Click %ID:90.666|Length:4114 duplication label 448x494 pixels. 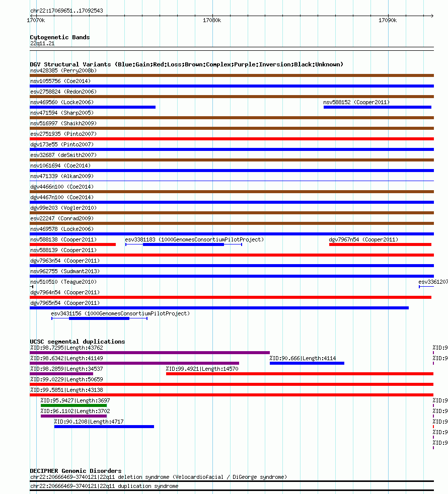click(303, 358)
